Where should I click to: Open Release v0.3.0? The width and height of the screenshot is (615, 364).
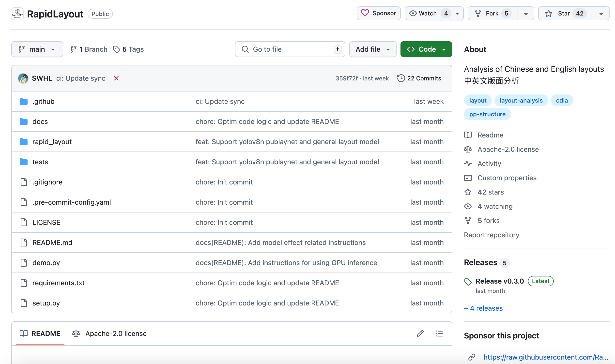pos(500,281)
